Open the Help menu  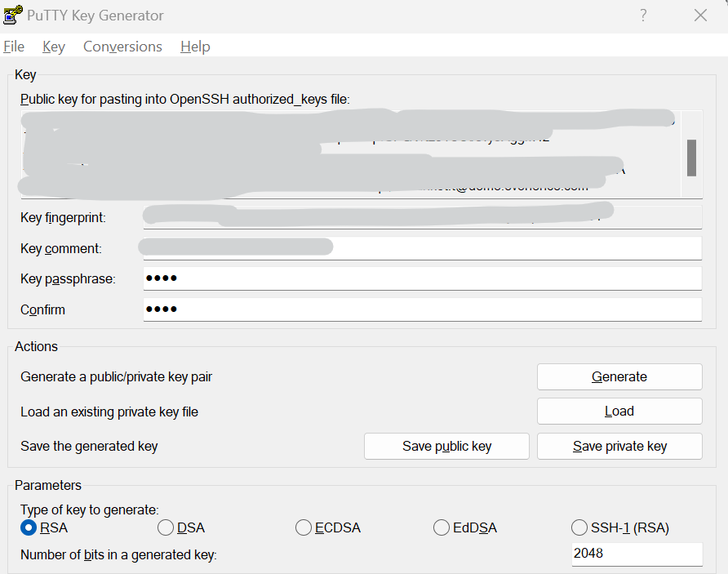tap(195, 47)
